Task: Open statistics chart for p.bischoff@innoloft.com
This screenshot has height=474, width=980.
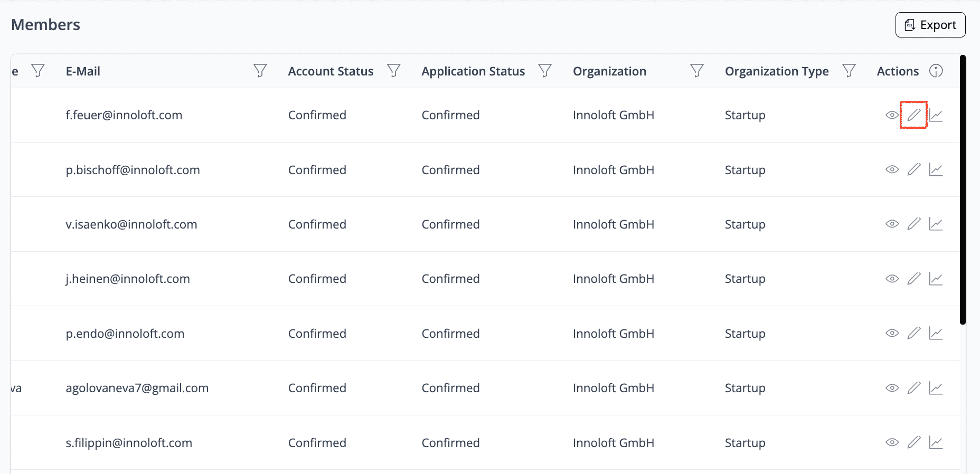Action: [936, 170]
